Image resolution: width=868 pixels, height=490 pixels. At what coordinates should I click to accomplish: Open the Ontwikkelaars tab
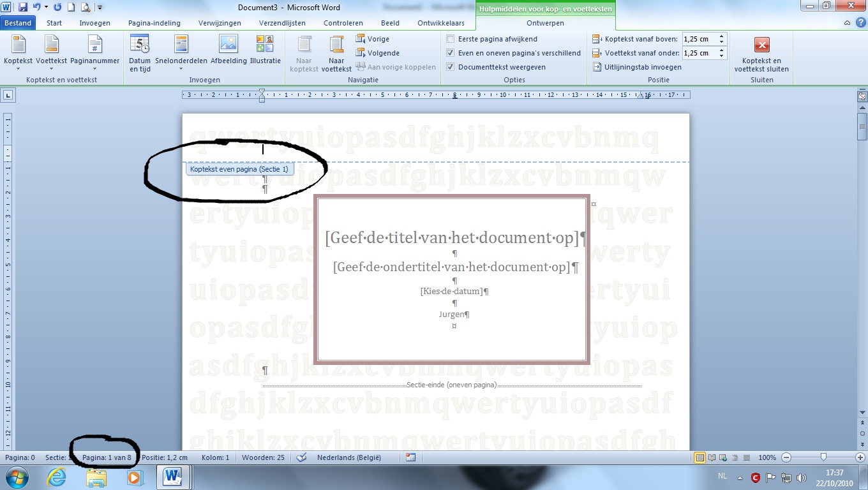(442, 23)
